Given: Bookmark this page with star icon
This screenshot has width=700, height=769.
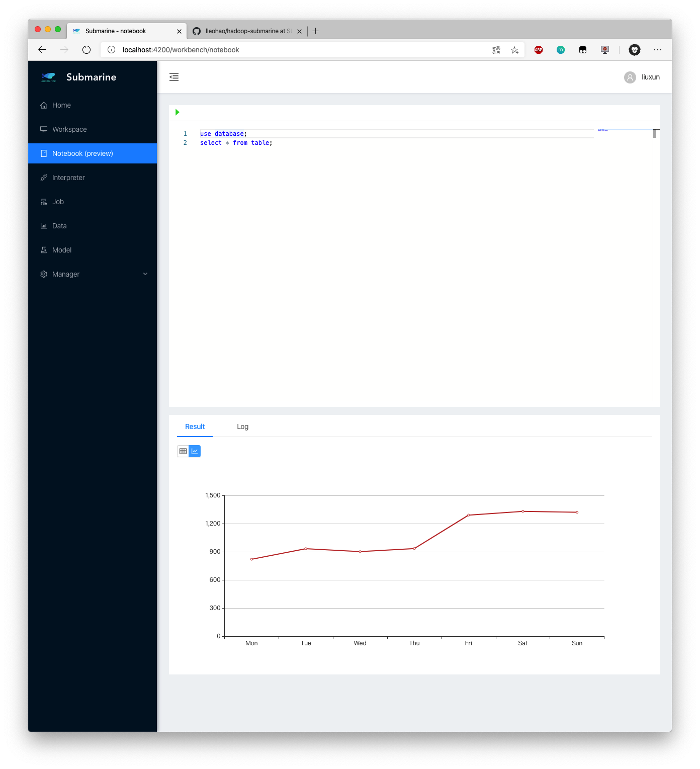Looking at the screenshot, I should tap(514, 50).
